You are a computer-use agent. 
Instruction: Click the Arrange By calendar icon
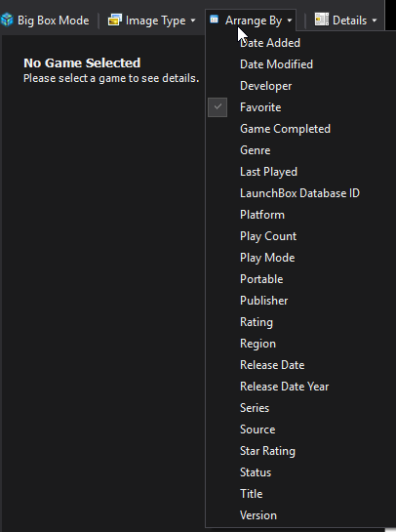[214, 20]
